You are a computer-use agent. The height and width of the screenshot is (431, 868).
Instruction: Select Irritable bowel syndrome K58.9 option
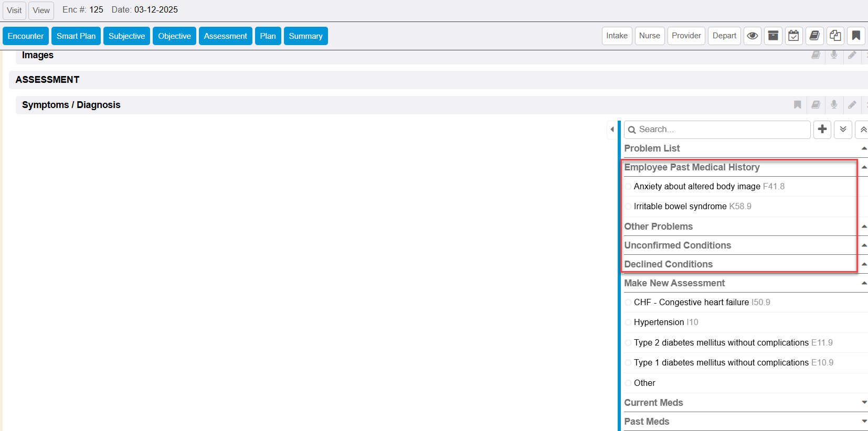628,207
